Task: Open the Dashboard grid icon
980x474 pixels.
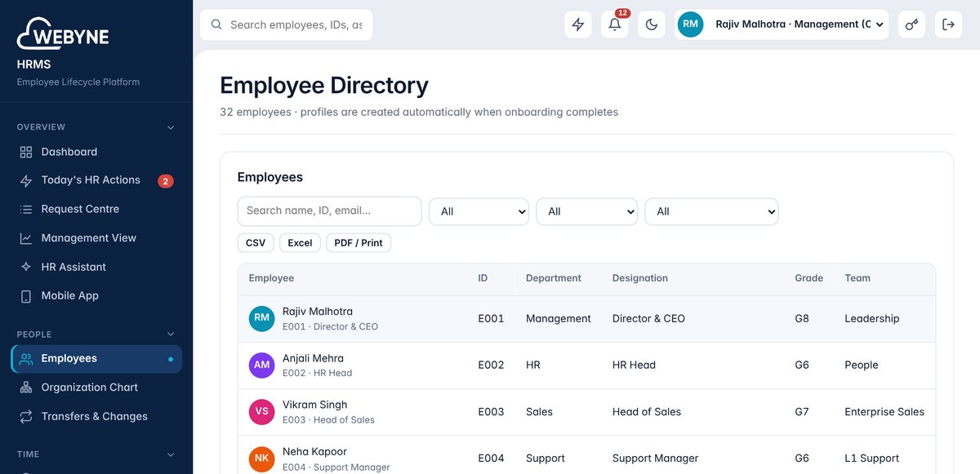Action: [26, 152]
